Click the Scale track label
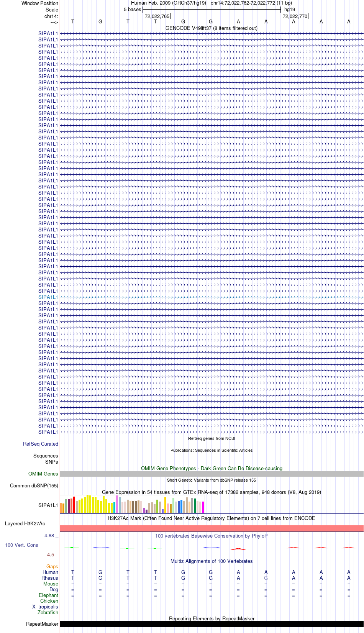The height and width of the screenshot is (633, 364). coord(52,10)
